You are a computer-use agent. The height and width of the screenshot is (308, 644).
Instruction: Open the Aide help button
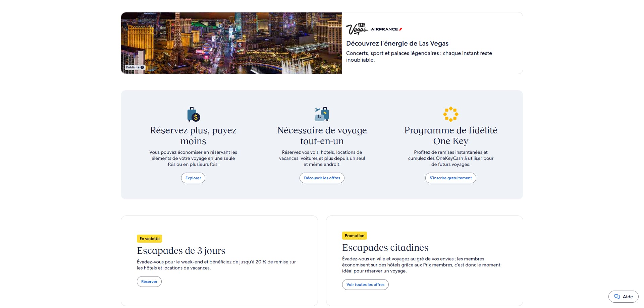(623, 297)
